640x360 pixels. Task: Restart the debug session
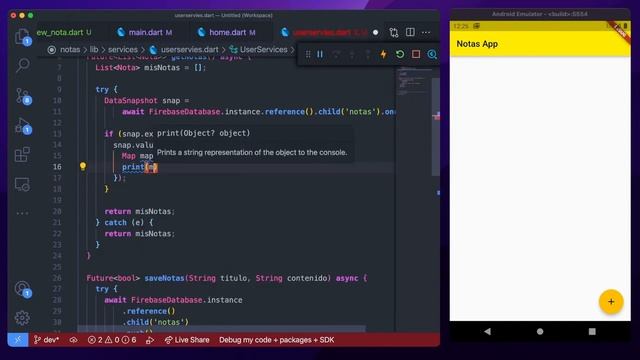pos(400,54)
